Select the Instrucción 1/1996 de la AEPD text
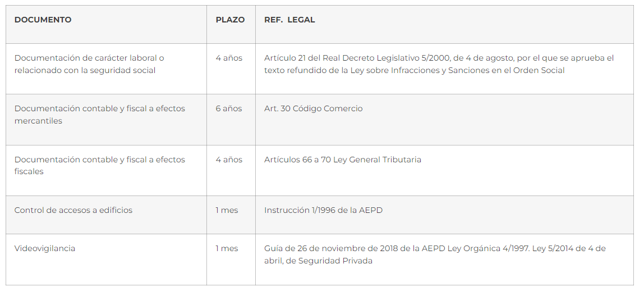Image resolution: width=644 pixels, height=291 pixels. pos(323,210)
